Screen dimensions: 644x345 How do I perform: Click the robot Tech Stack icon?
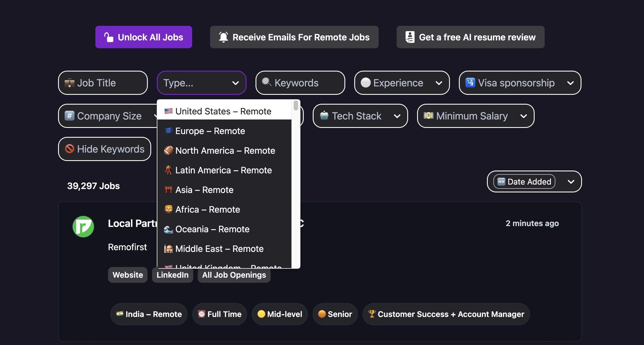click(324, 116)
